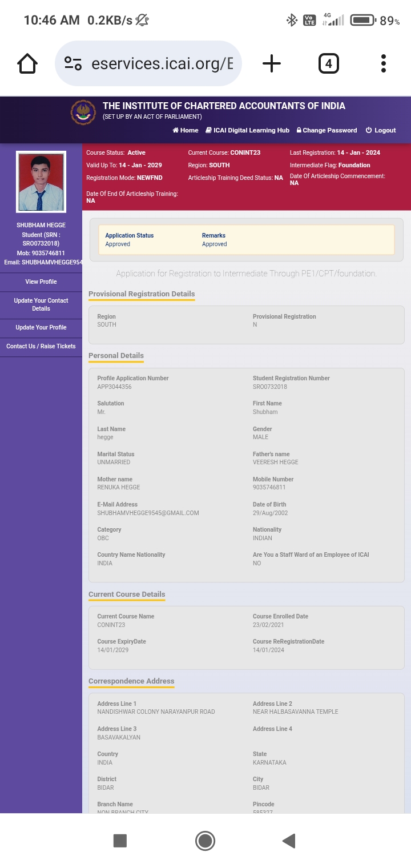Select Update Your Contact Details
Image resolution: width=411 pixels, height=868 pixels.
41,304
